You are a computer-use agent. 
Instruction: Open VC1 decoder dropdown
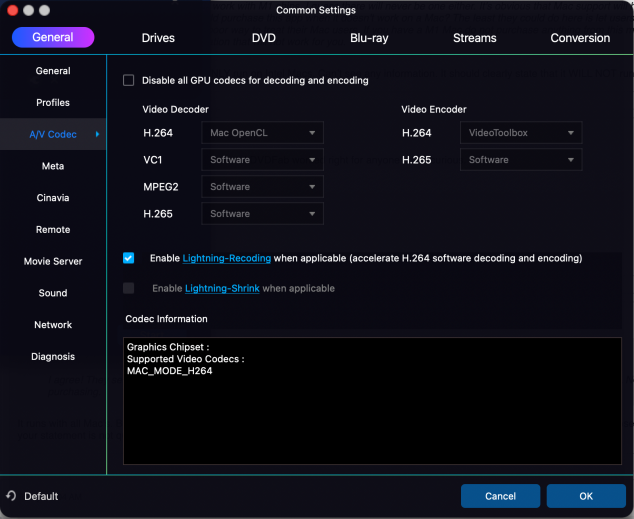pyautogui.click(x=262, y=160)
